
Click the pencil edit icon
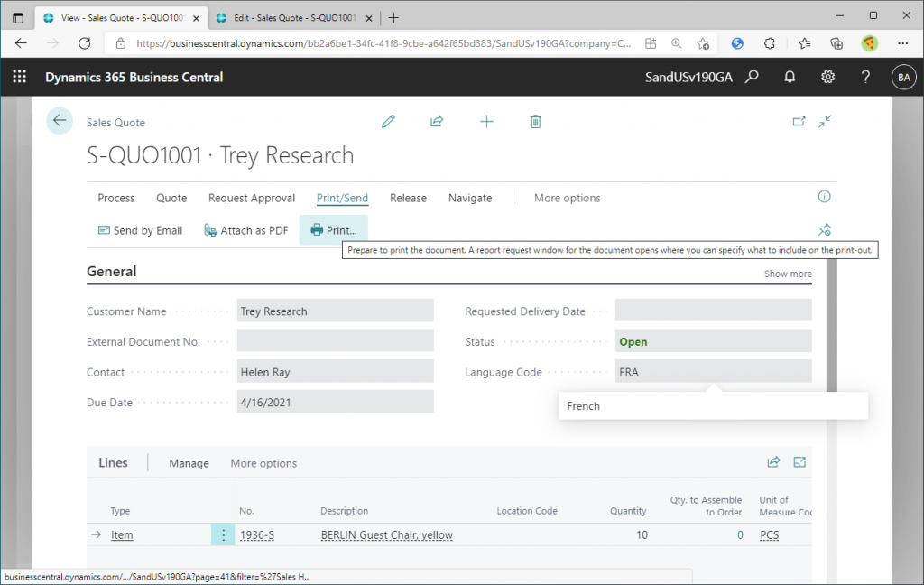pyautogui.click(x=388, y=122)
